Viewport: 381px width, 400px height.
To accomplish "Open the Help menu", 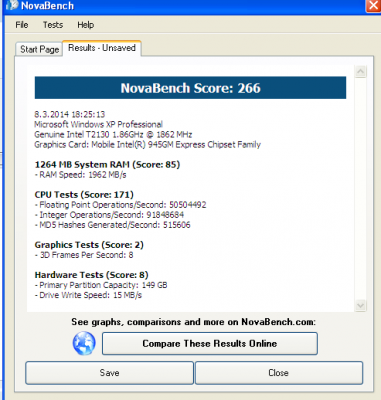I will [x=86, y=25].
